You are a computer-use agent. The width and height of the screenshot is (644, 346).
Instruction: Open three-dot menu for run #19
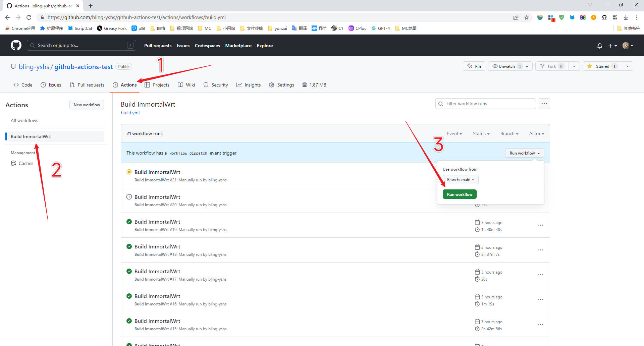click(x=540, y=225)
